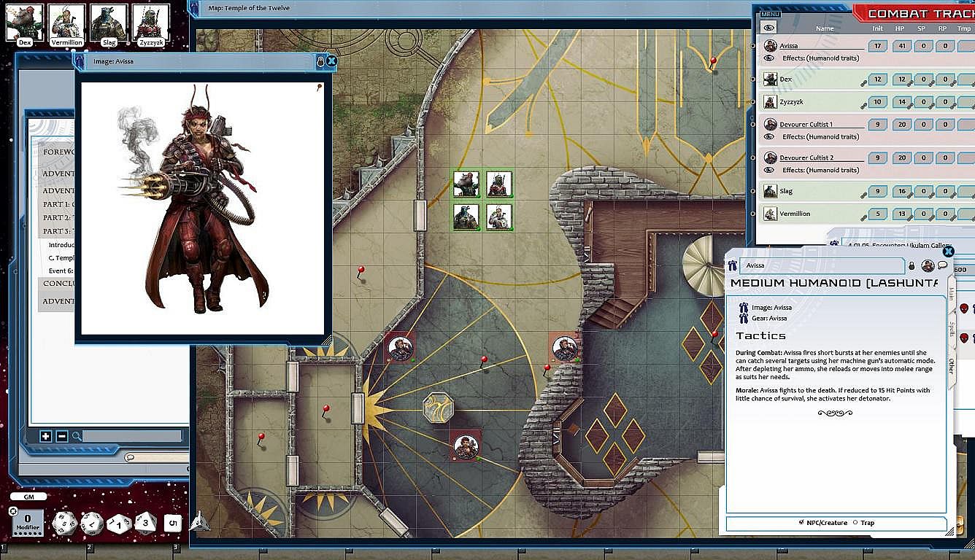975x560 pixels.
Task: Roll the d20 die
Action: (64, 522)
